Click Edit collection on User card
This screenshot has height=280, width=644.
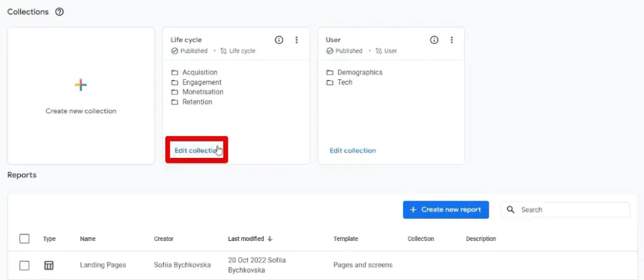pos(352,150)
